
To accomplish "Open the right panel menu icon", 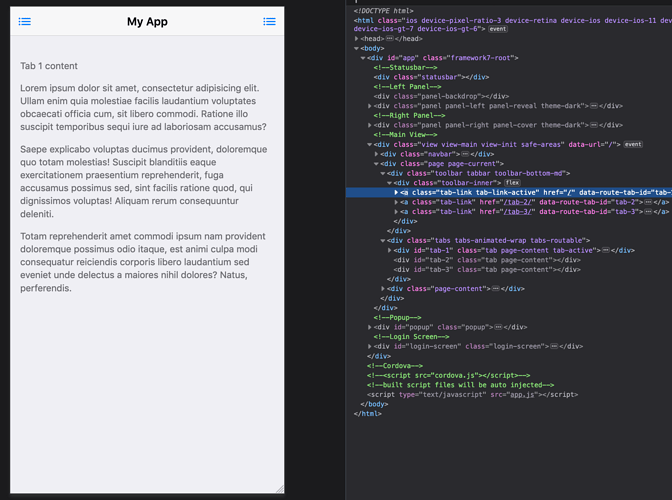I will [x=269, y=21].
